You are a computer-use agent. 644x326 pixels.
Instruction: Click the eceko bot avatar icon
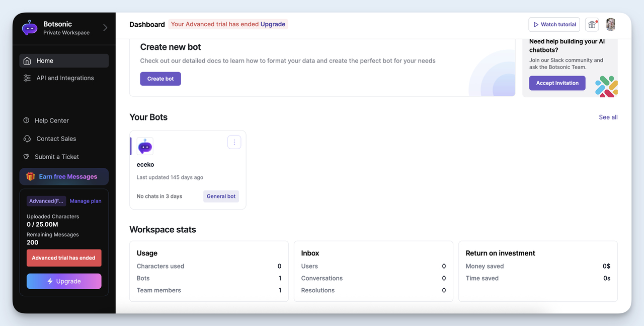click(x=145, y=147)
